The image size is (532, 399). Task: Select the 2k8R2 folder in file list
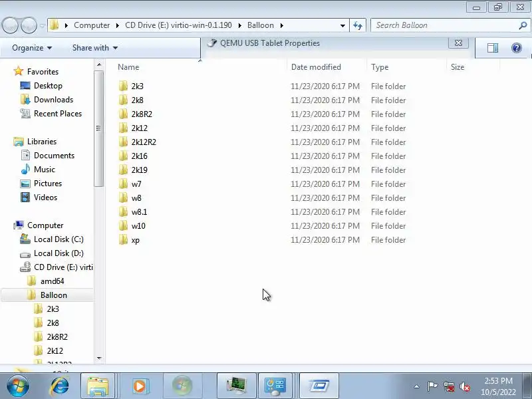136,114
